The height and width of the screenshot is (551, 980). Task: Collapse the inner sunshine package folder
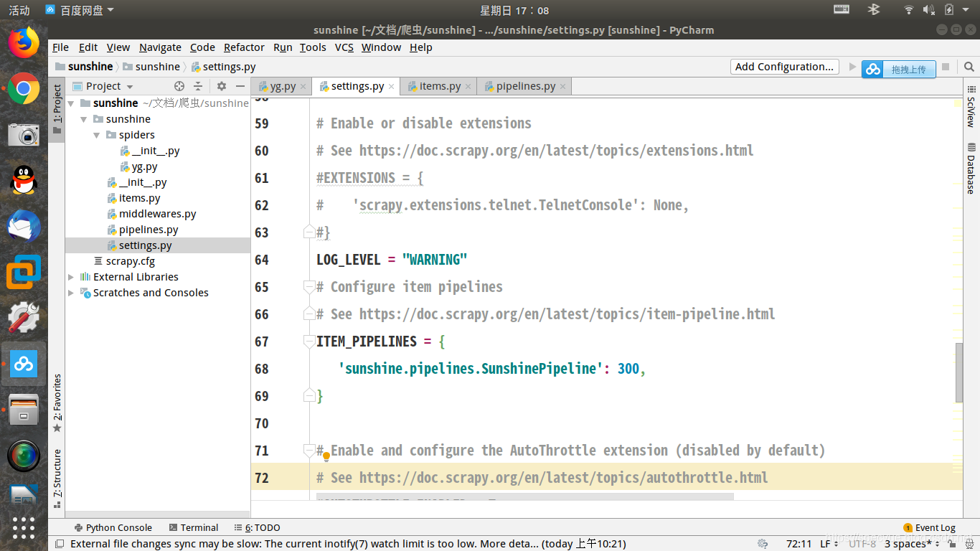pyautogui.click(x=84, y=119)
